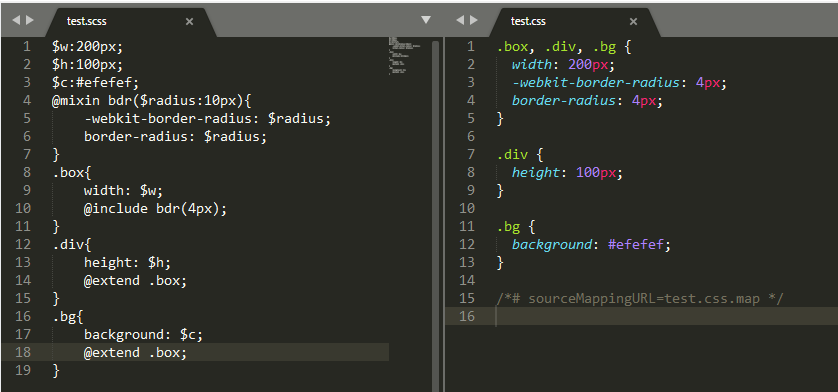Click the '.box{' selector line
Viewport: 838px width, 392px height.
pyautogui.click(x=72, y=173)
